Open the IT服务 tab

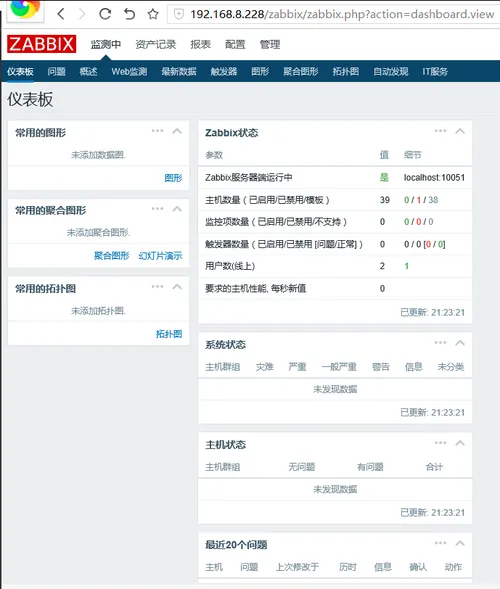tap(435, 71)
